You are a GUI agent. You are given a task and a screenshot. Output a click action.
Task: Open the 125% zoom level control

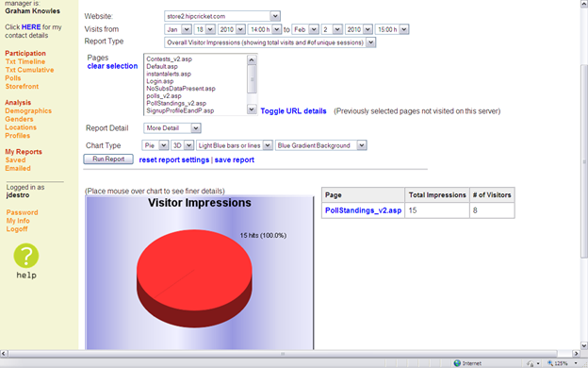pos(562,363)
